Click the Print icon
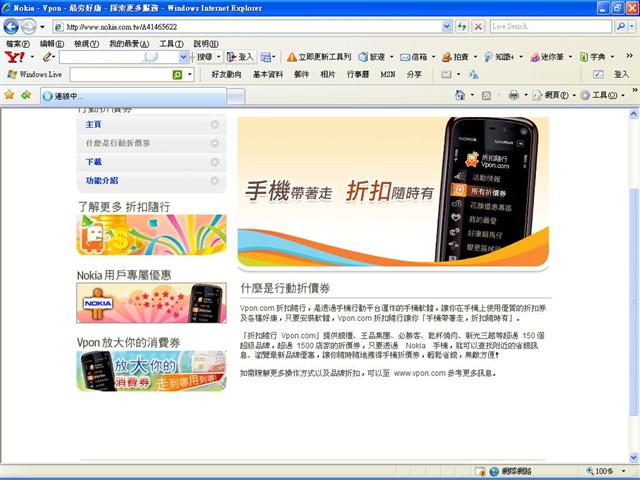 click(x=513, y=96)
